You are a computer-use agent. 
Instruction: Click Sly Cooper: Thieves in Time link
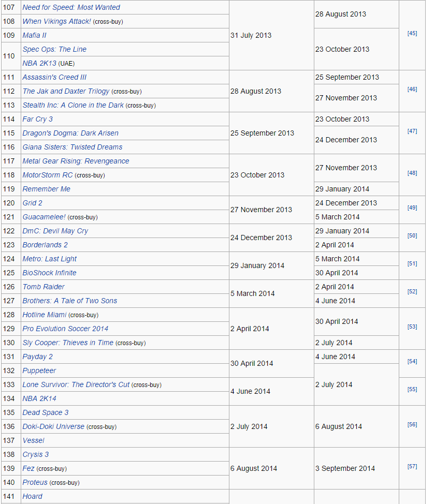tap(68, 343)
